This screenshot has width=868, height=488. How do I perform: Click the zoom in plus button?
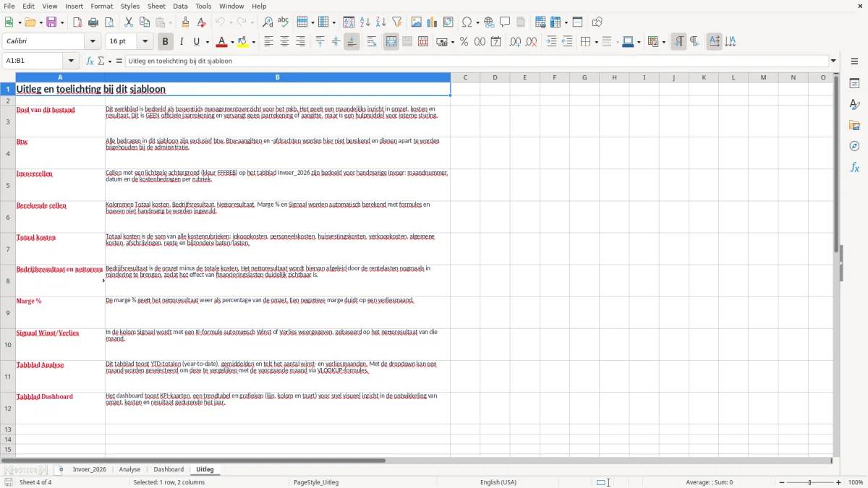coord(839,482)
